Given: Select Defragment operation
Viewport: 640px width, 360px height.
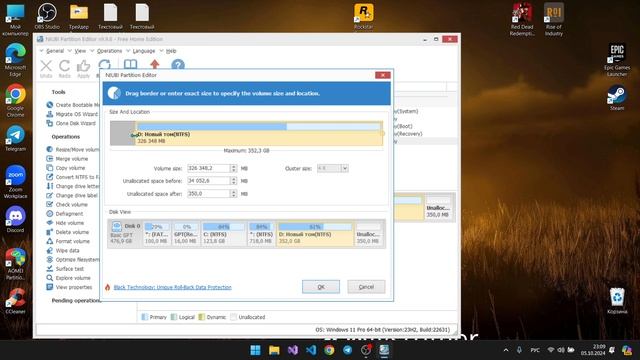Looking at the screenshot, I should point(64,214).
